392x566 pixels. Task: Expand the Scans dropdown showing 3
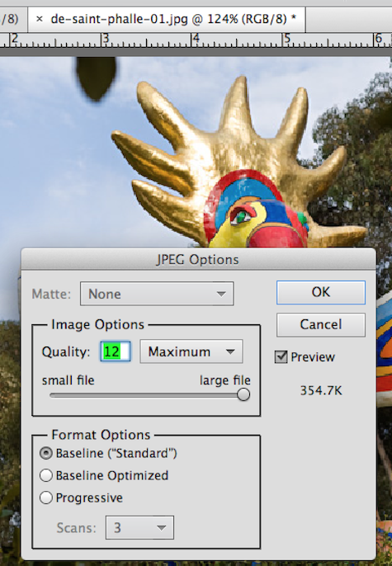(x=139, y=528)
